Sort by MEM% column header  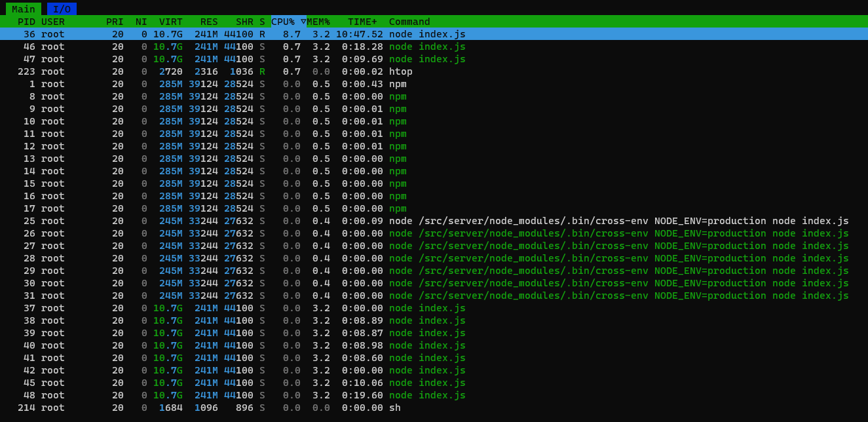tap(318, 22)
